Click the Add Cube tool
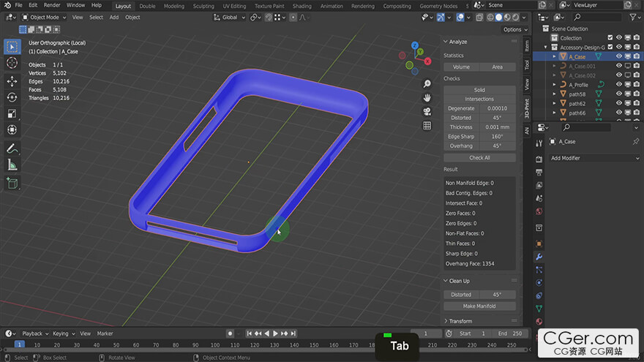 pyautogui.click(x=12, y=183)
